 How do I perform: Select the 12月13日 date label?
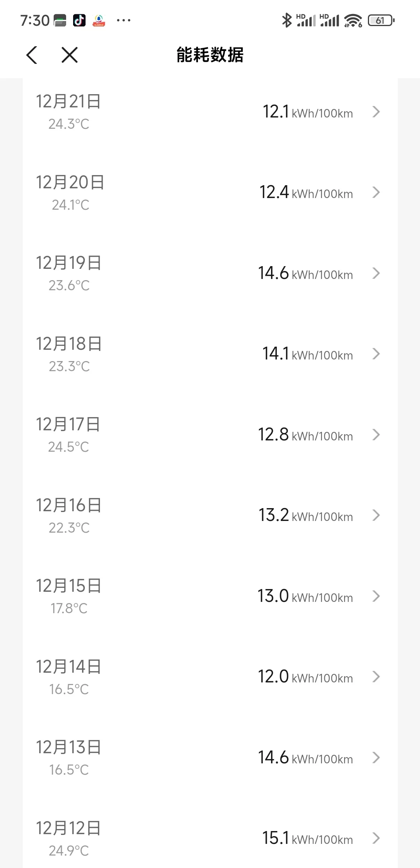point(69,747)
